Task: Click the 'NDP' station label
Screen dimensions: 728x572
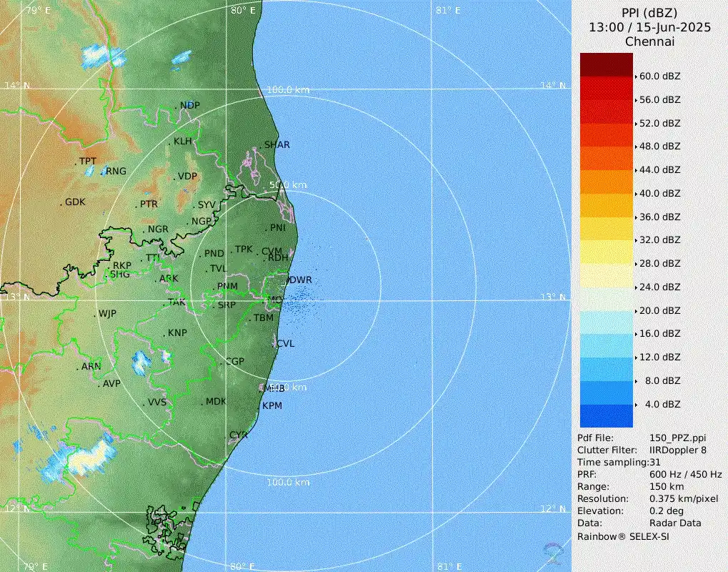Action: coord(190,106)
